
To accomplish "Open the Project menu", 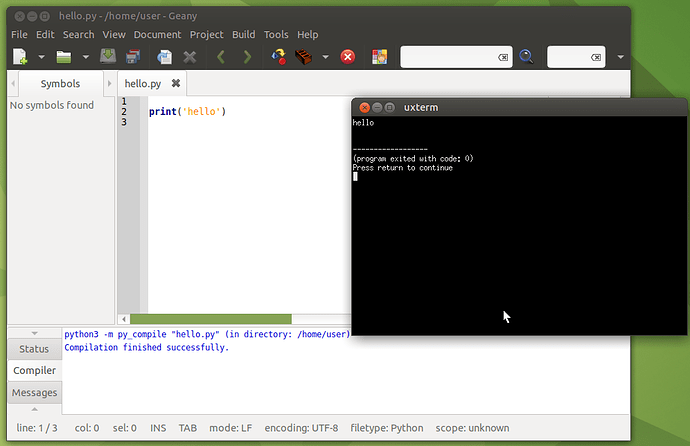I will click(206, 34).
